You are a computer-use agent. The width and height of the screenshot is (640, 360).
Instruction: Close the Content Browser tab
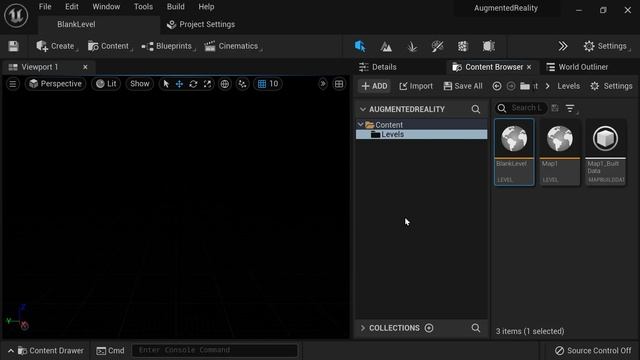pyautogui.click(x=529, y=67)
